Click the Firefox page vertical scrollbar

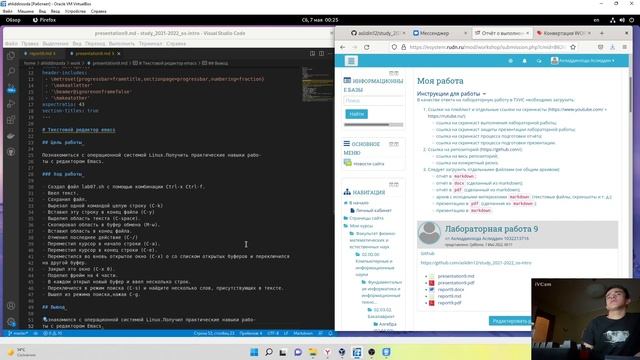coord(632,94)
